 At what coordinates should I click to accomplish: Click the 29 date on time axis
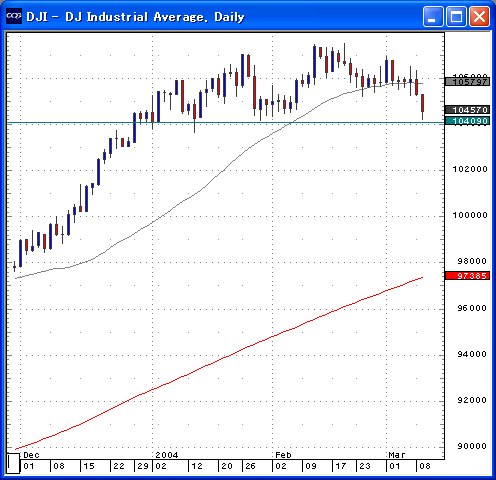[x=143, y=466]
